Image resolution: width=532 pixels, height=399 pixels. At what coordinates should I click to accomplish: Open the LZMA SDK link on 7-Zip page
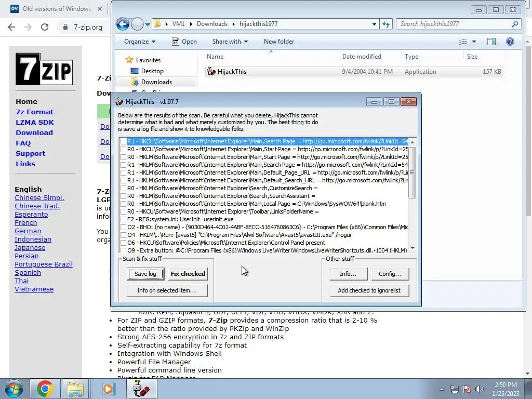point(35,123)
